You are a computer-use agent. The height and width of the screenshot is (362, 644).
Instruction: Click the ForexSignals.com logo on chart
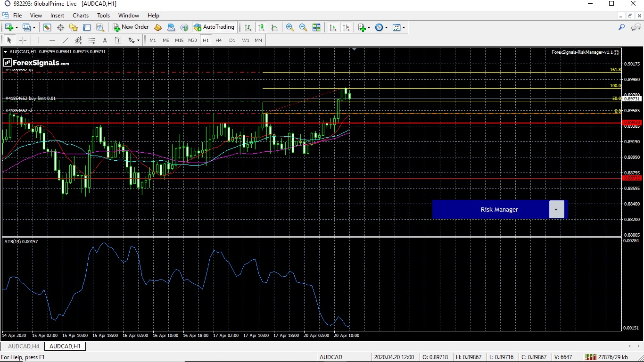(37, 63)
